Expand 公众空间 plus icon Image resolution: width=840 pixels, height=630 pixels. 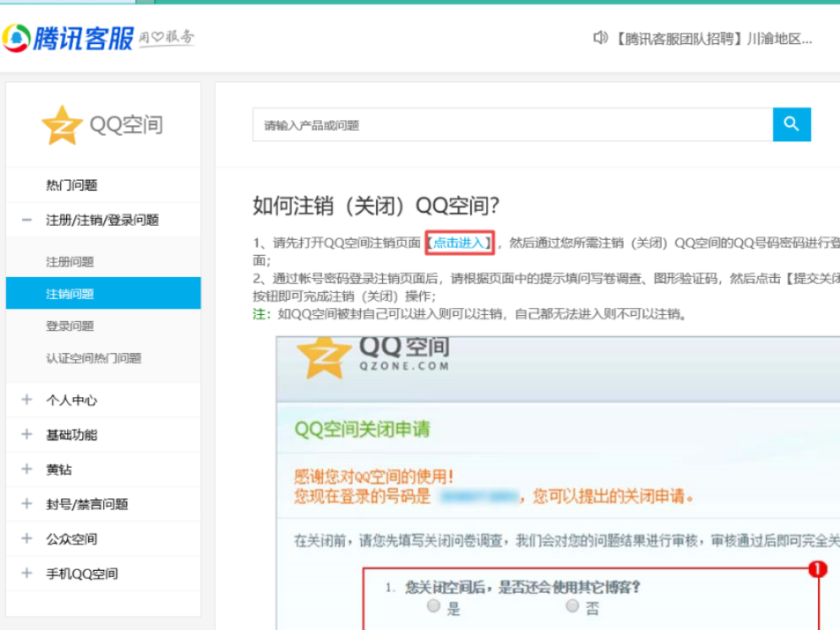click(x=26, y=538)
